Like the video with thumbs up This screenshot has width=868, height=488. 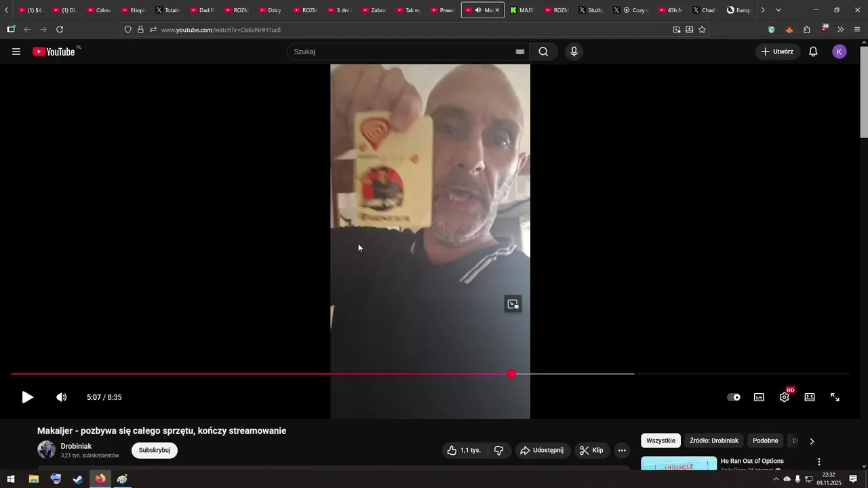click(464, 450)
